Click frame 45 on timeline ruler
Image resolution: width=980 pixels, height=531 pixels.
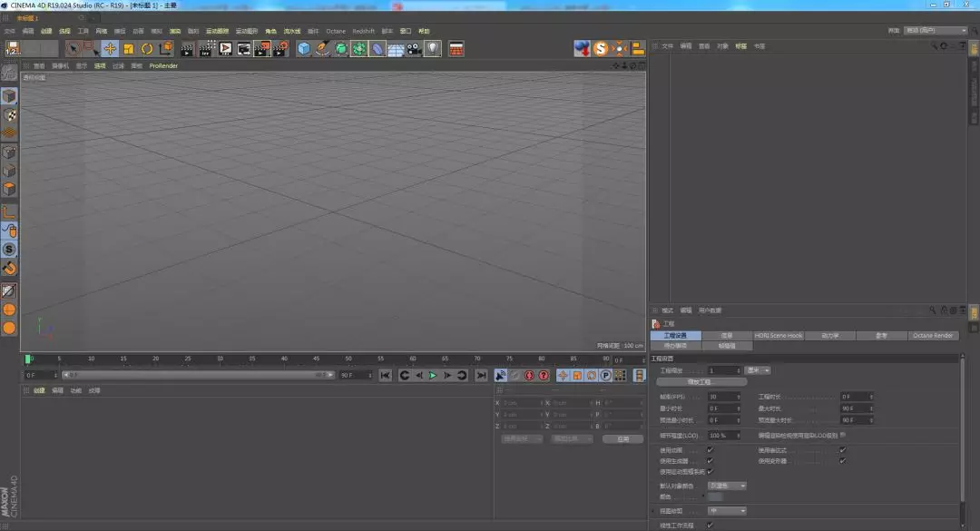(x=317, y=359)
